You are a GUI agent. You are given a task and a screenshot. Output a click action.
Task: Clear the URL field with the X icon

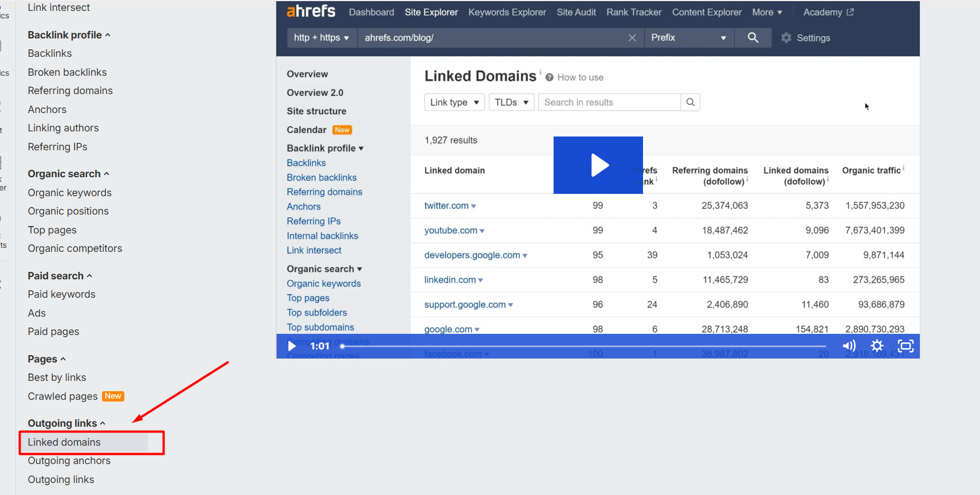[632, 38]
